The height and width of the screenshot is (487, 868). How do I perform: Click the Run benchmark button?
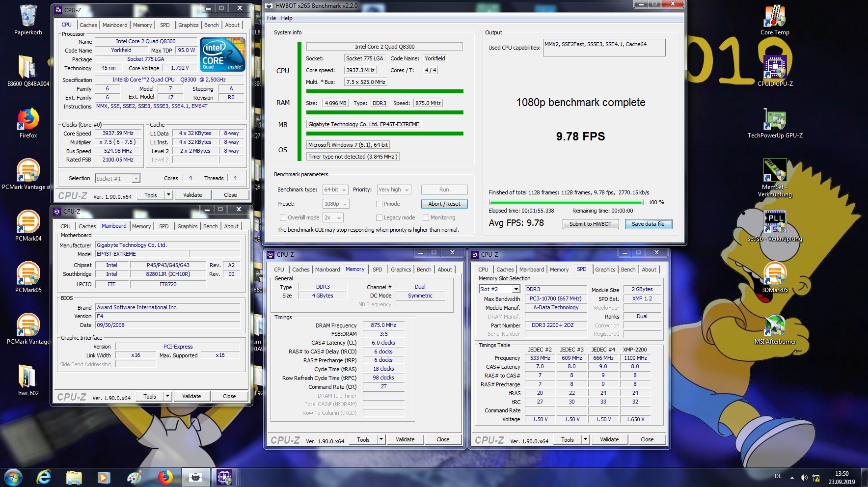coord(444,189)
